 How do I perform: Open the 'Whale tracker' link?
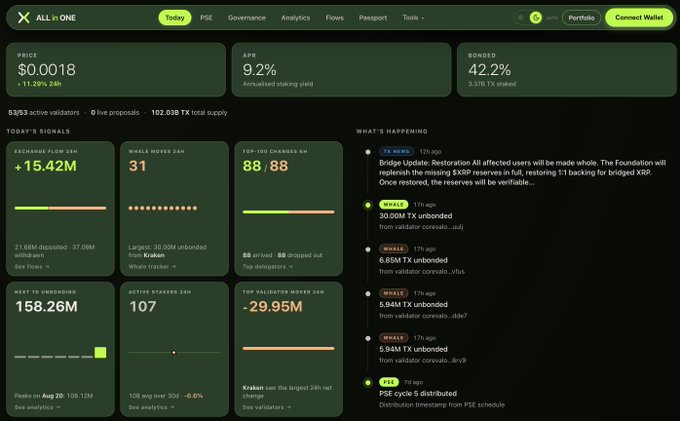click(152, 267)
